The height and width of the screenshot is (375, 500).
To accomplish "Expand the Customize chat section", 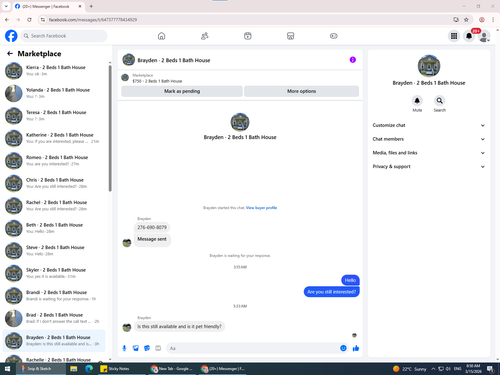I will pos(429,125).
